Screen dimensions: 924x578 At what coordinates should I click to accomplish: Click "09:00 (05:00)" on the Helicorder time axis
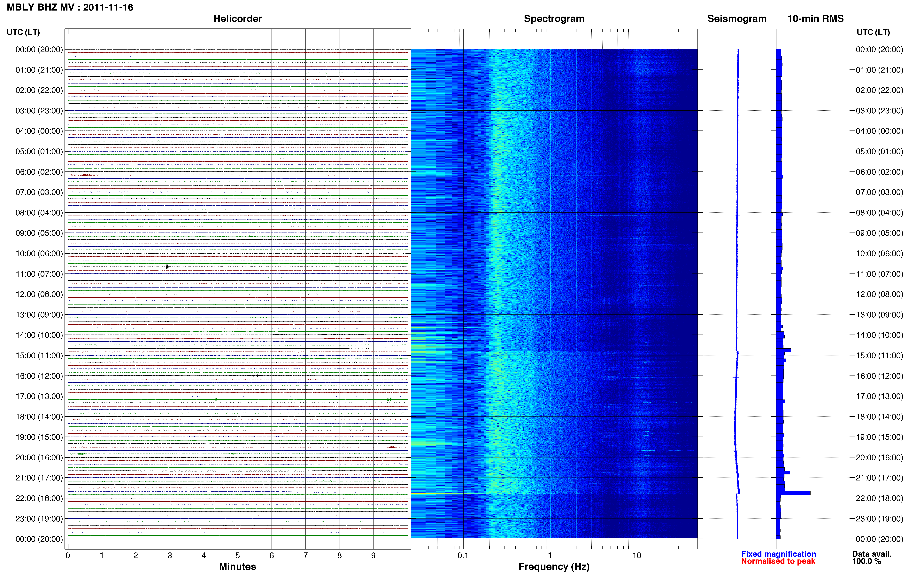(39, 233)
